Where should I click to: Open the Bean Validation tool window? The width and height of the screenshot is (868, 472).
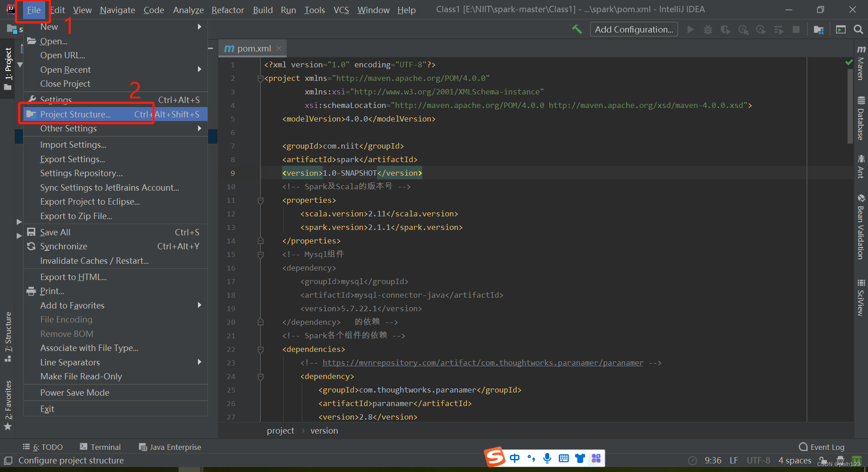pyautogui.click(x=861, y=227)
